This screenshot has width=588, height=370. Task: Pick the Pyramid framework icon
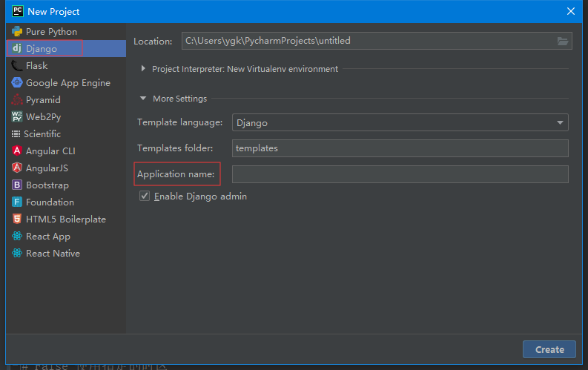[x=17, y=100]
